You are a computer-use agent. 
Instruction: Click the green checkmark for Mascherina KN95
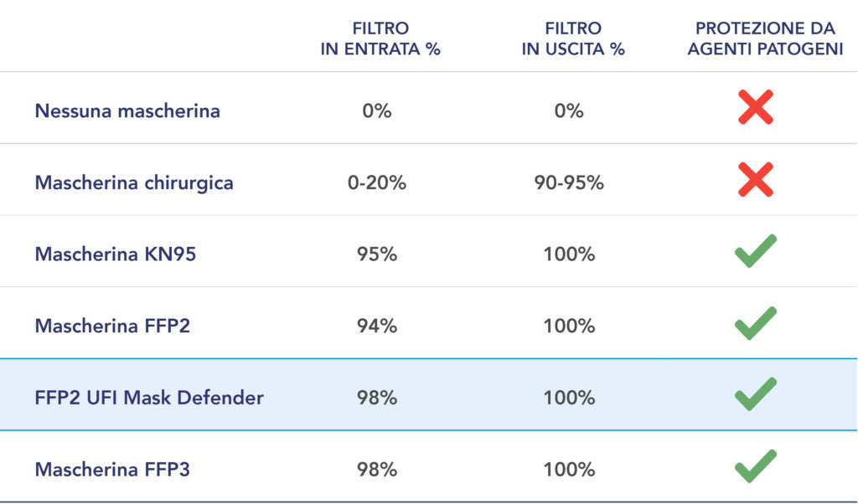click(x=756, y=251)
